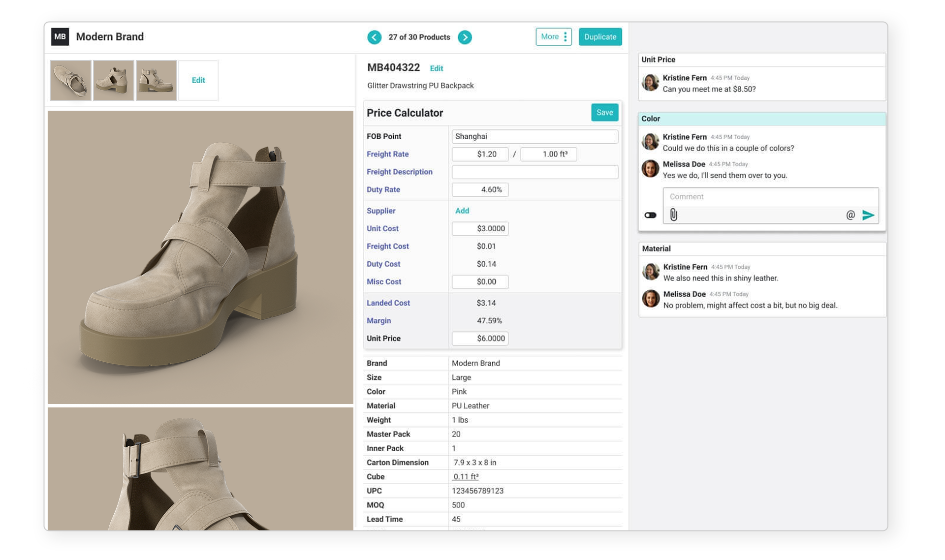The width and height of the screenshot is (945, 560).
Task: Click the Unit Cost input field
Action: coord(480,228)
